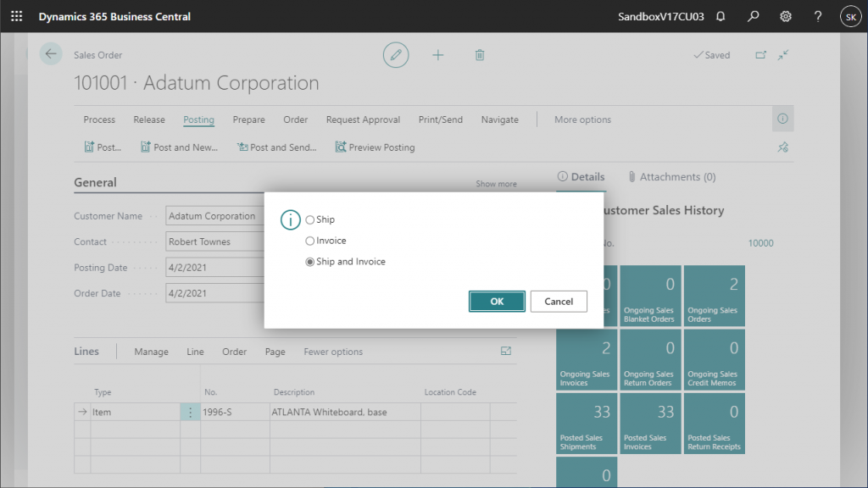Viewport: 868px width, 488px height.
Task: Open row options for the Item line
Action: (190, 412)
